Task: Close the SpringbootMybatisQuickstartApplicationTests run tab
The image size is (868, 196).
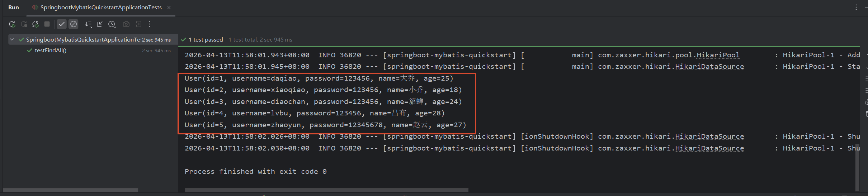Action: [x=169, y=8]
